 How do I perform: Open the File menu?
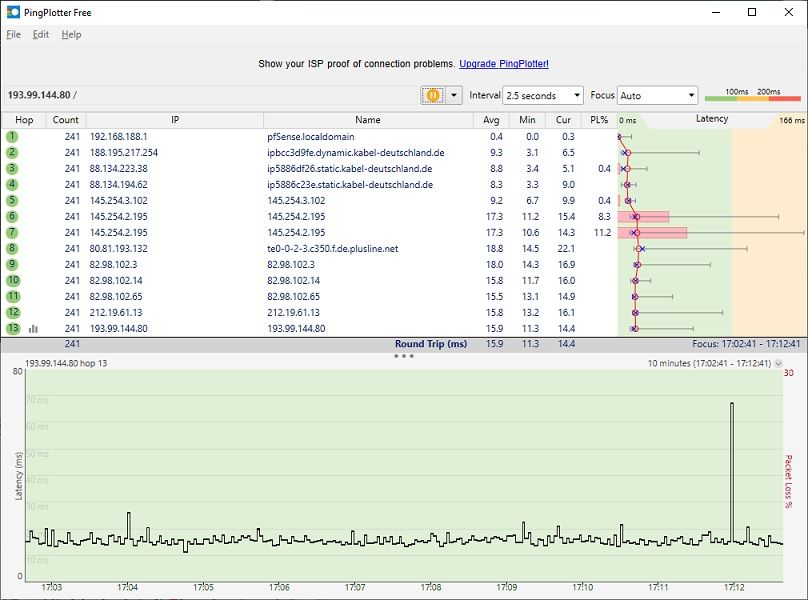pos(13,34)
